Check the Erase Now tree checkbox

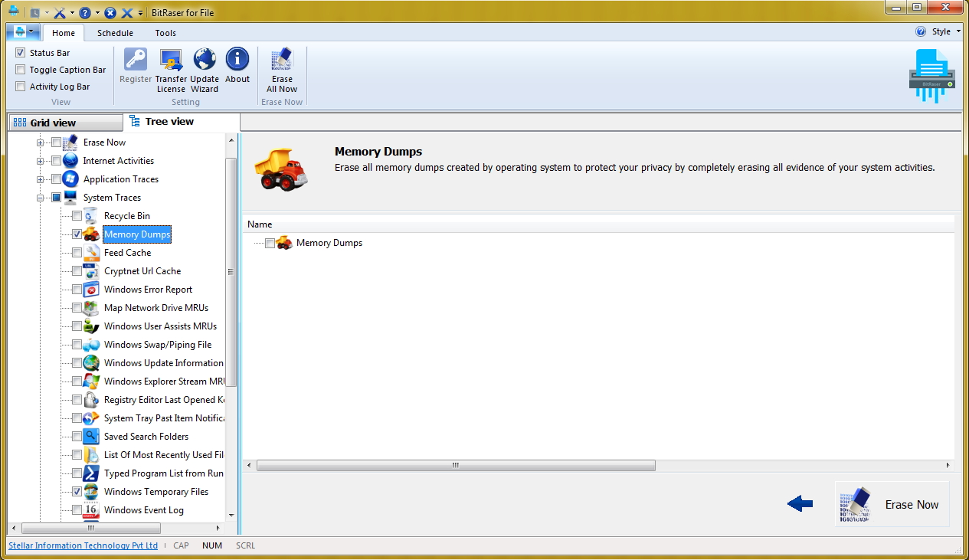[x=56, y=142]
